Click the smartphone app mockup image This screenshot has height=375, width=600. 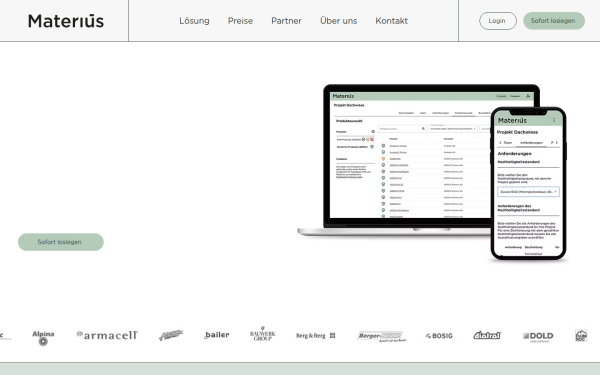click(528, 184)
